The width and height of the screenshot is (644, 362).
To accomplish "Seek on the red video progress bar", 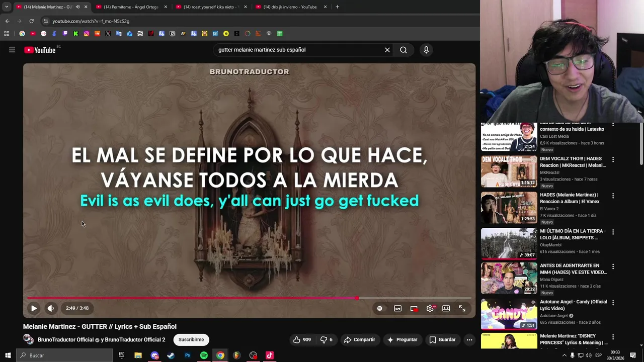I will coord(249,298).
